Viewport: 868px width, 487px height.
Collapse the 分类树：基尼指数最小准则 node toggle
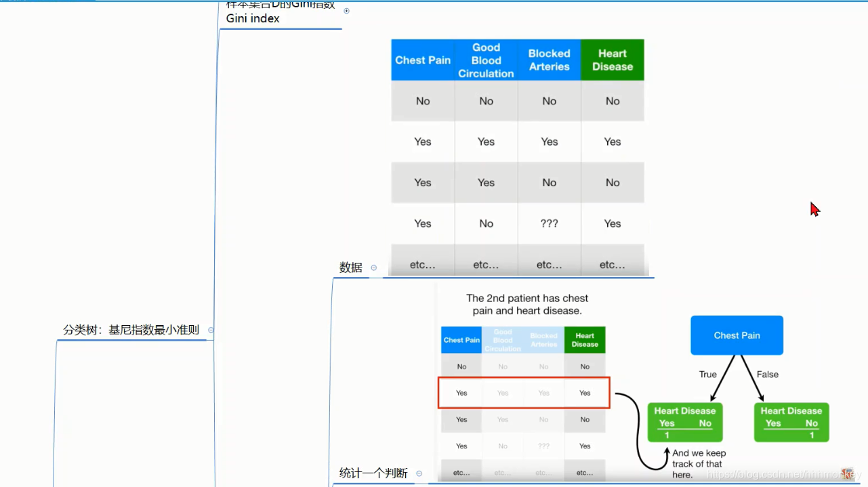tap(211, 330)
